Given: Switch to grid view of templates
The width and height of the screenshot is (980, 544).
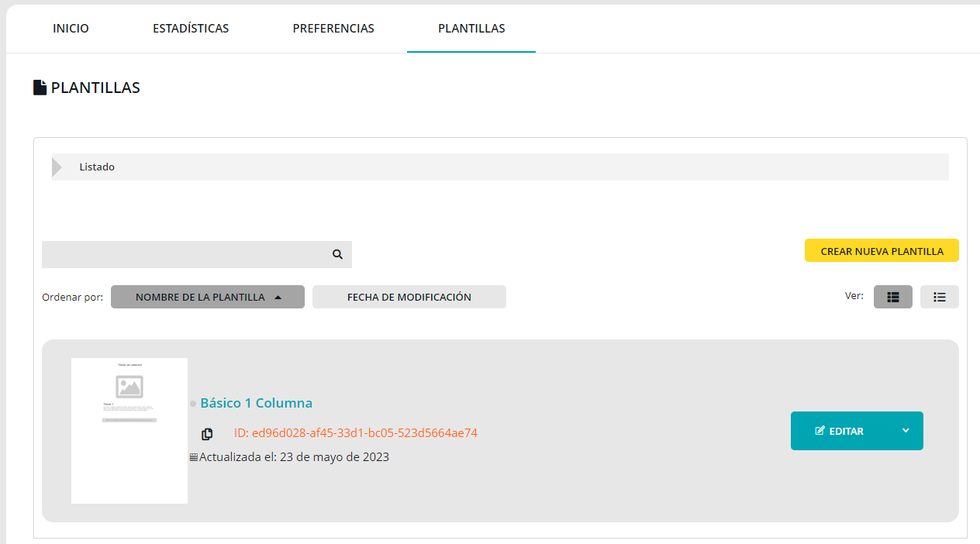Looking at the screenshot, I should pos(892,297).
